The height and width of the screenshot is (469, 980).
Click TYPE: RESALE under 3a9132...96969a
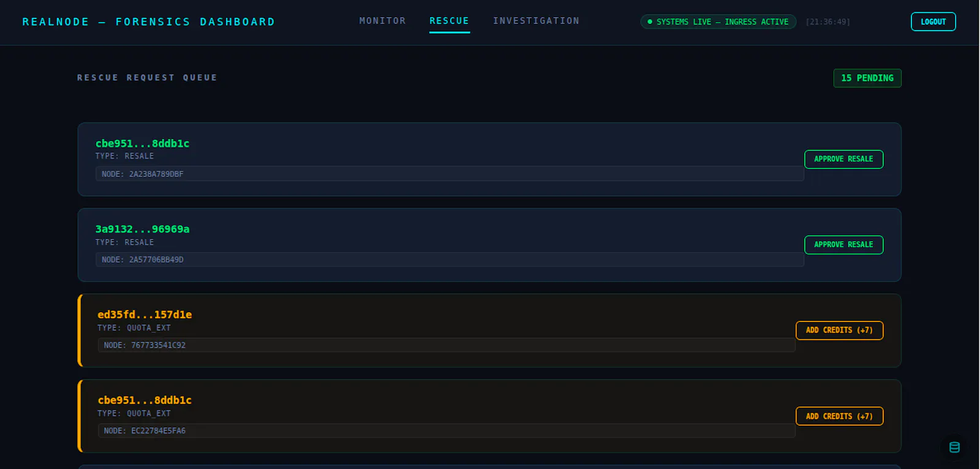(x=124, y=242)
